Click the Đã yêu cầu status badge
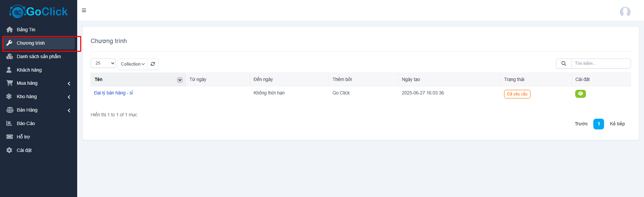Image resolution: width=644 pixels, height=197 pixels. tap(517, 94)
